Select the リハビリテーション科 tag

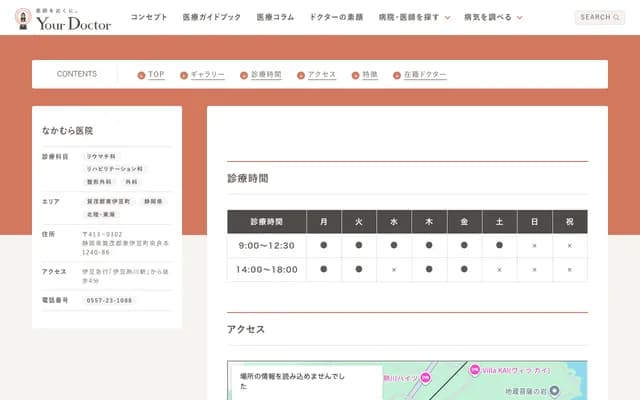114,170
